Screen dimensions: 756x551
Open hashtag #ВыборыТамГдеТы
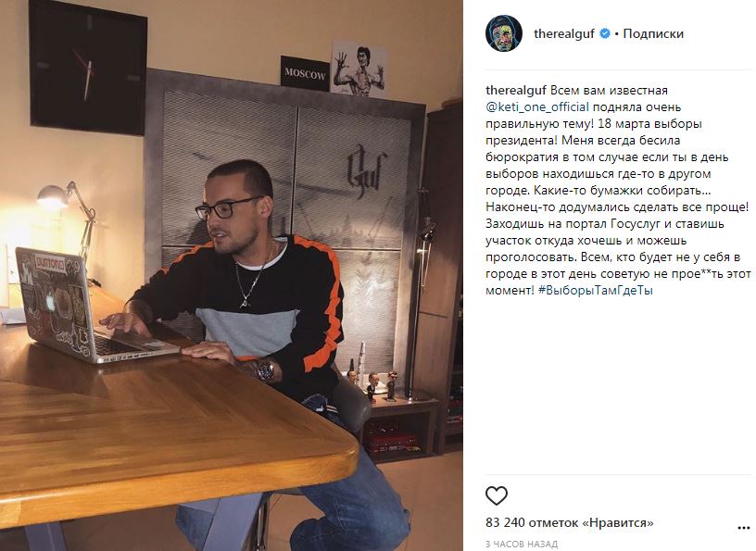tap(596, 291)
